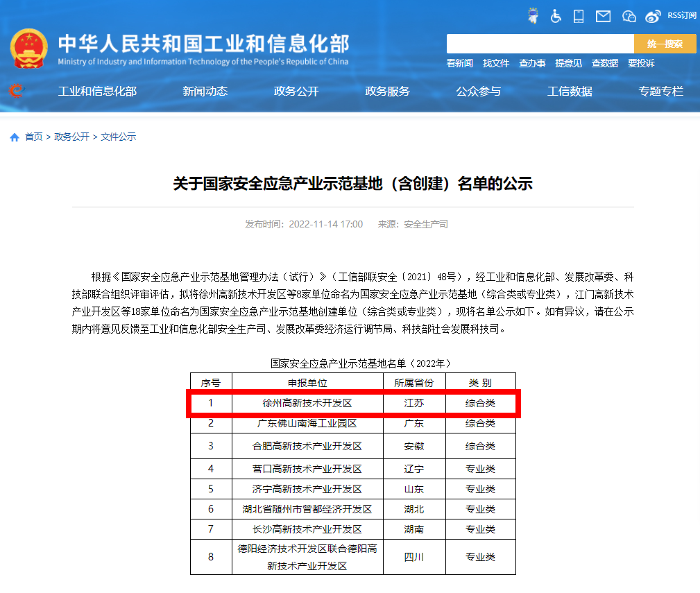Open the mail envelope icon
Viewport: 700px width, 593px height.
tap(603, 17)
